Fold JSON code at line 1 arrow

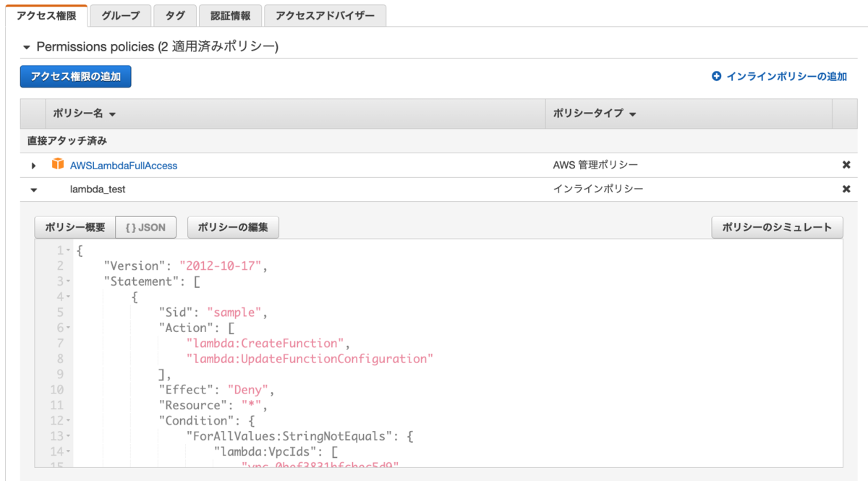(69, 251)
